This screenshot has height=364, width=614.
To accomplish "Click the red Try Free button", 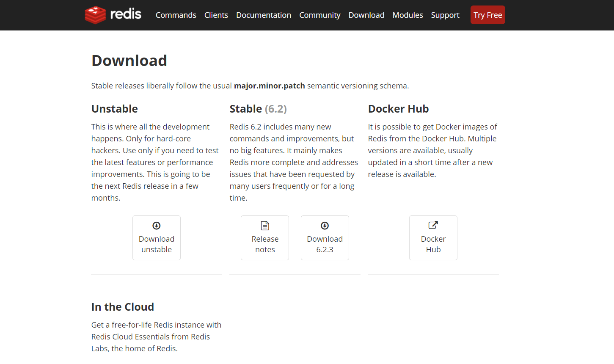I will (x=488, y=15).
